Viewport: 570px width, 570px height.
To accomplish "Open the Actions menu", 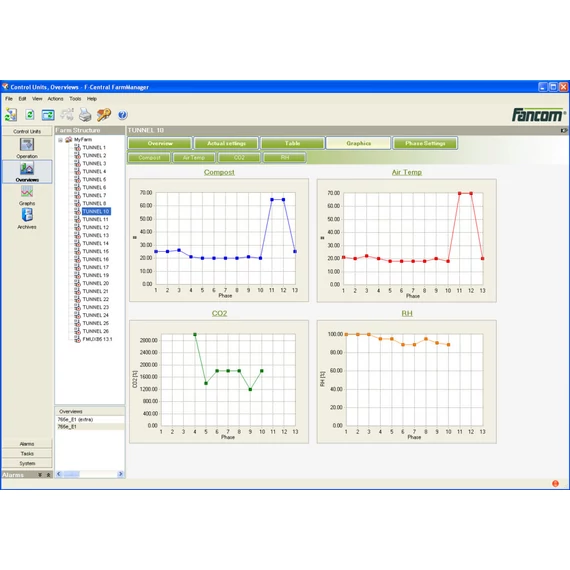I will 55,99.
